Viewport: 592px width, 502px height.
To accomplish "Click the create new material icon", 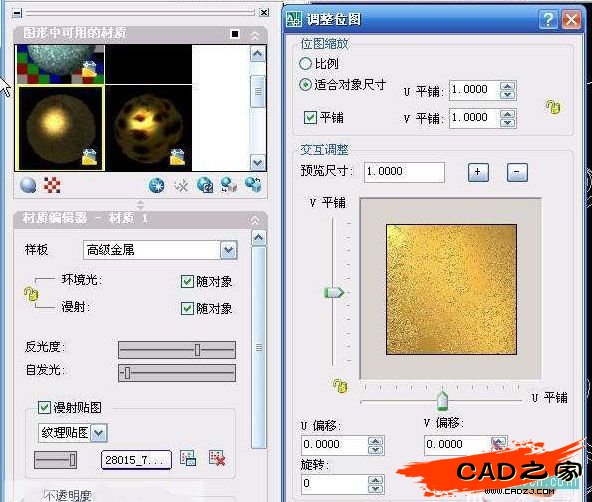I will point(157,185).
